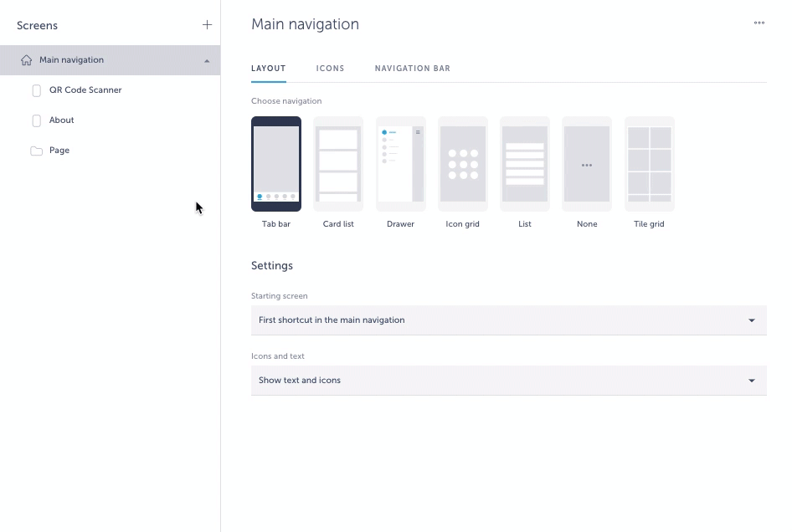Open the three-dot options menu
792x532 pixels.
(759, 23)
